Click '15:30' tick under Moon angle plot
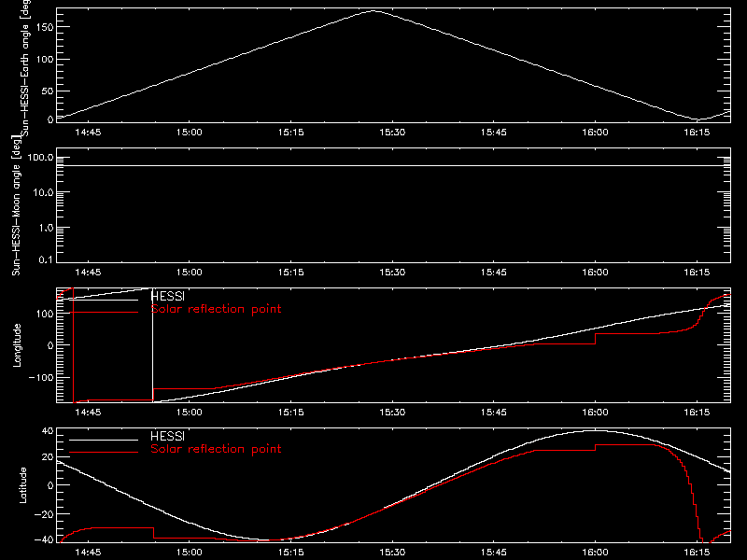Image resolution: width=747 pixels, height=560 pixels. [392, 273]
